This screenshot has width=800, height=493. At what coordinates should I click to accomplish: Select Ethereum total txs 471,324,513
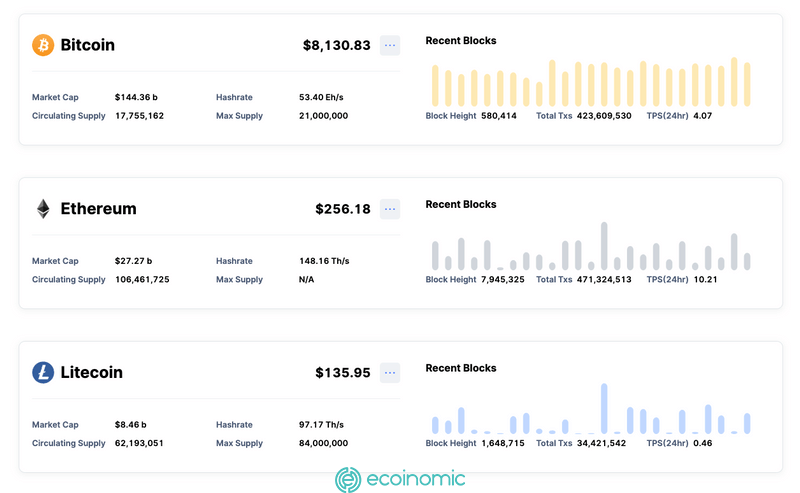pos(604,280)
